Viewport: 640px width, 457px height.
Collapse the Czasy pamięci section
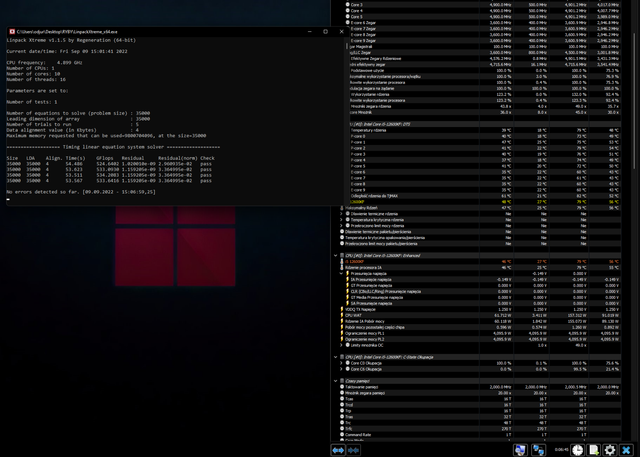[x=336, y=381]
